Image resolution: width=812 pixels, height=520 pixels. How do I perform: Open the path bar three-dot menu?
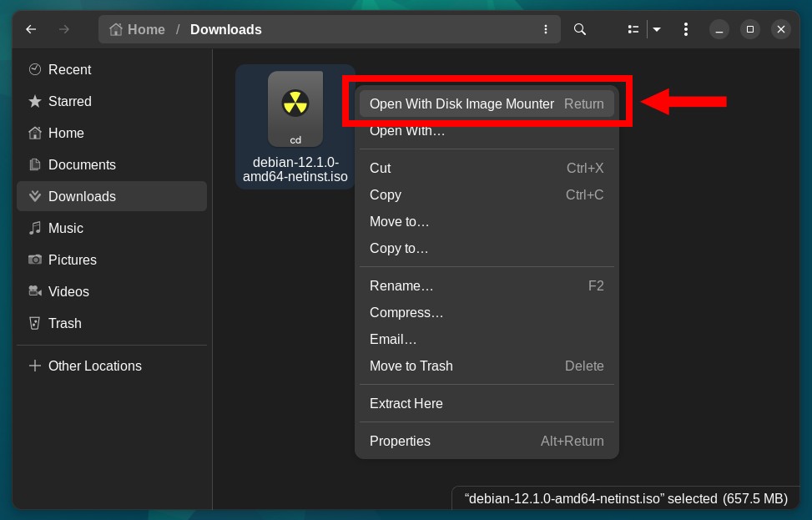[545, 29]
